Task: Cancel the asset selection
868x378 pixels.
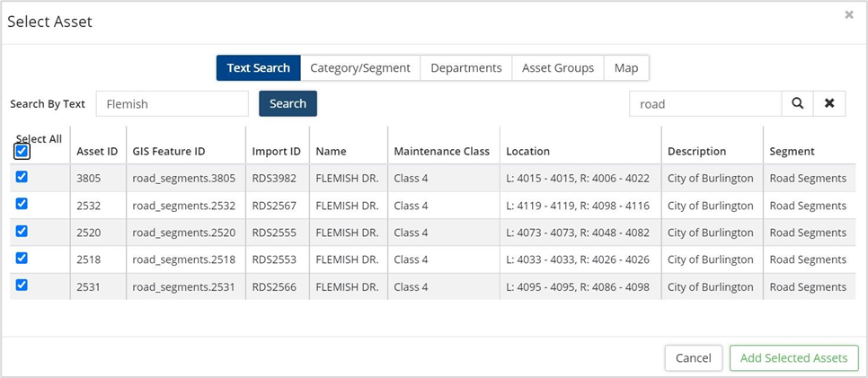Action: tap(693, 357)
